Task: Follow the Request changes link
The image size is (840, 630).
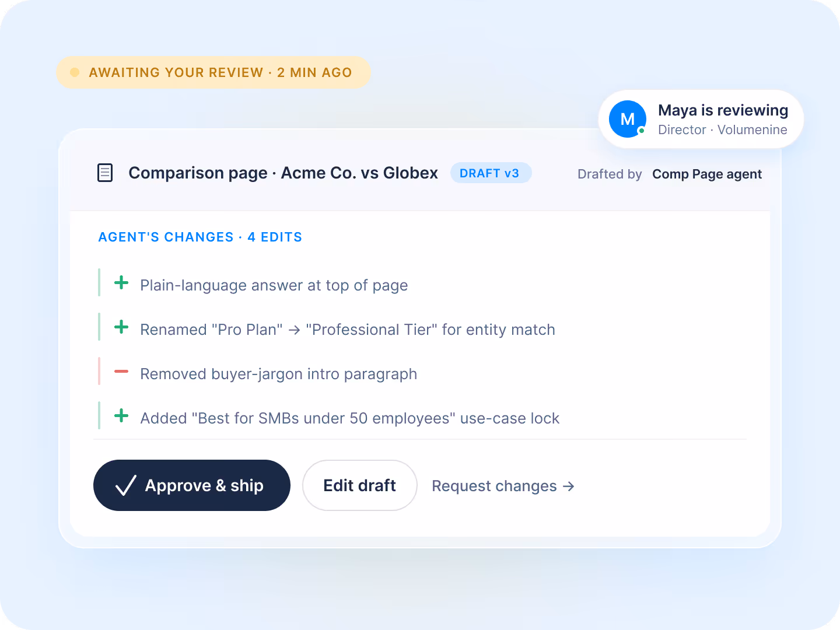Action: (x=503, y=486)
